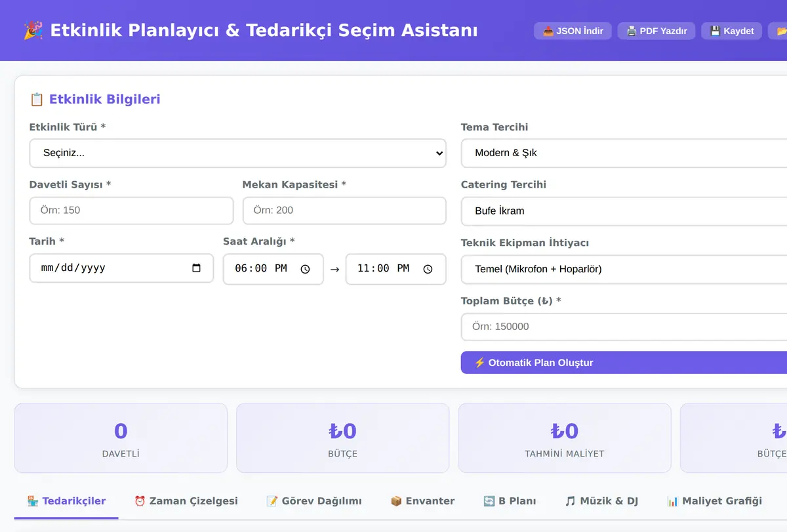
Task: Open the Görev Dağılımı tab
Action: pos(313,501)
